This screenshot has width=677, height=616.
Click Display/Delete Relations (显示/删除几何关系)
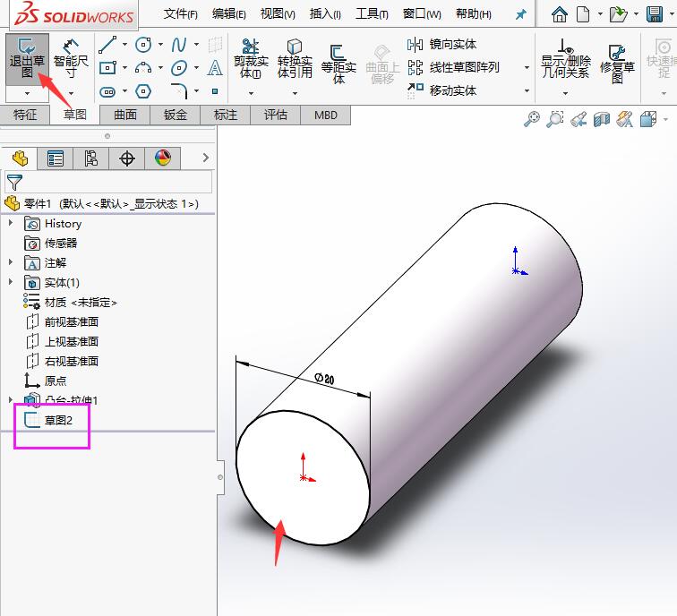pyautogui.click(x=565, y=59)
